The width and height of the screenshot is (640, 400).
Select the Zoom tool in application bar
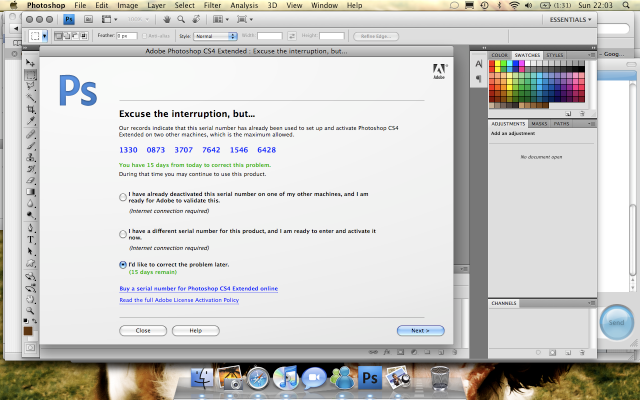coord(181,19)
